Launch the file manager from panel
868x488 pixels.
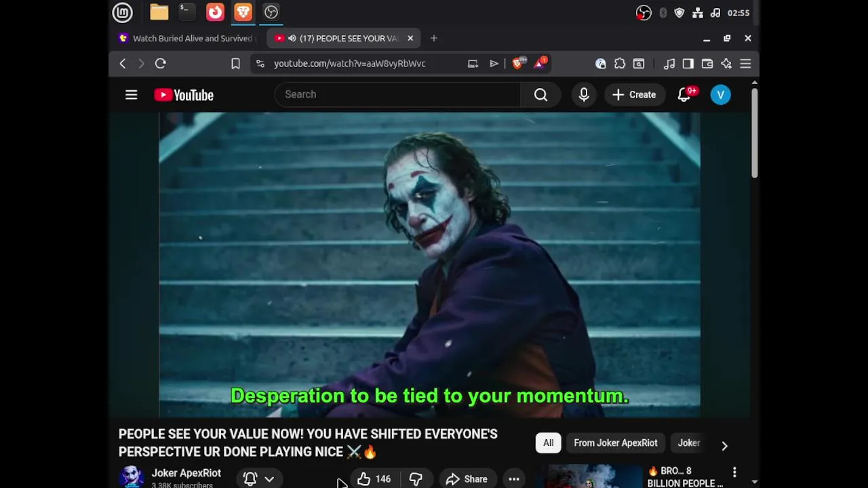tap(159, 12)
